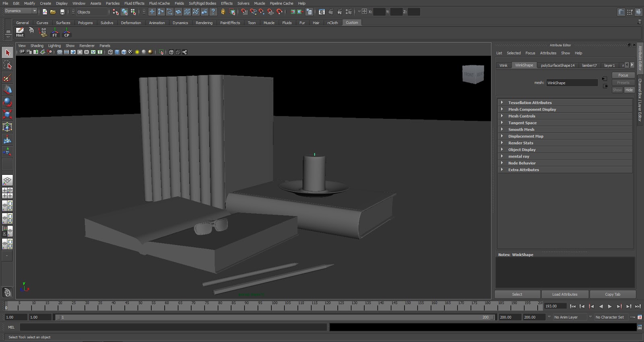
Task: Pick the Paint Selection brush tool
Action: tap(7, 77)
